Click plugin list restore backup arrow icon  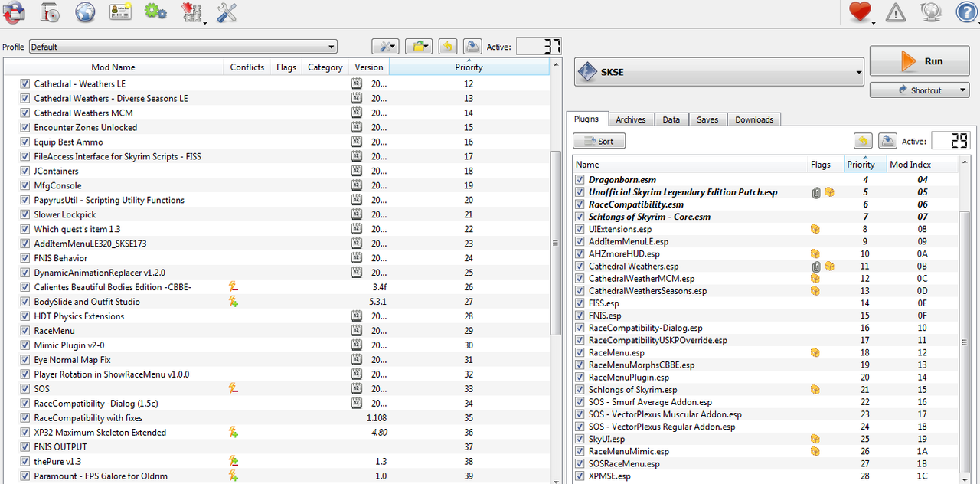(863, 141)
